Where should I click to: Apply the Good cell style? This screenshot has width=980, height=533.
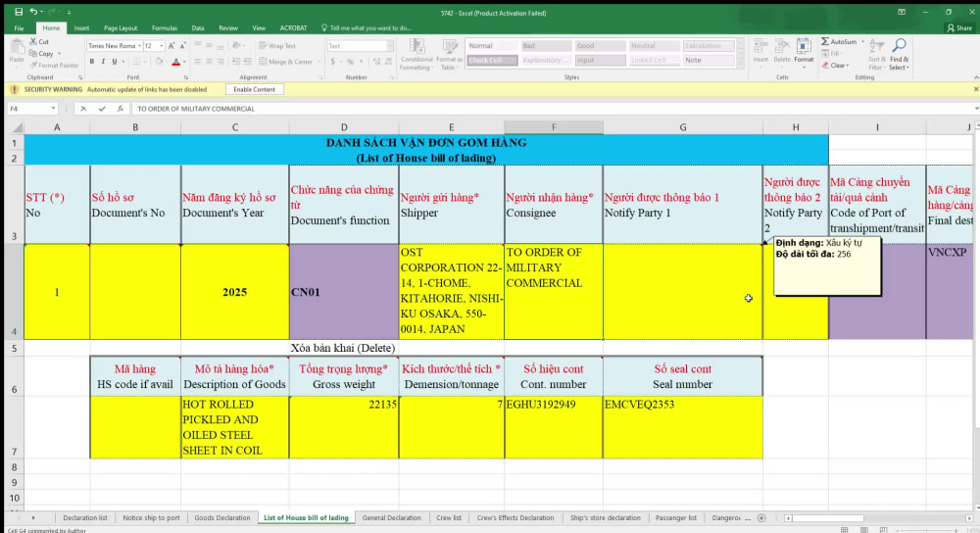[600, 46]
